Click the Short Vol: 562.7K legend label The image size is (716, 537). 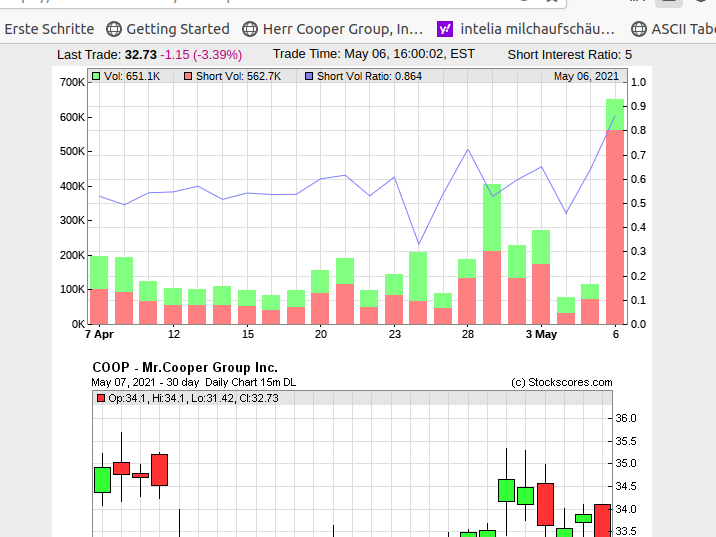point(238,76)
